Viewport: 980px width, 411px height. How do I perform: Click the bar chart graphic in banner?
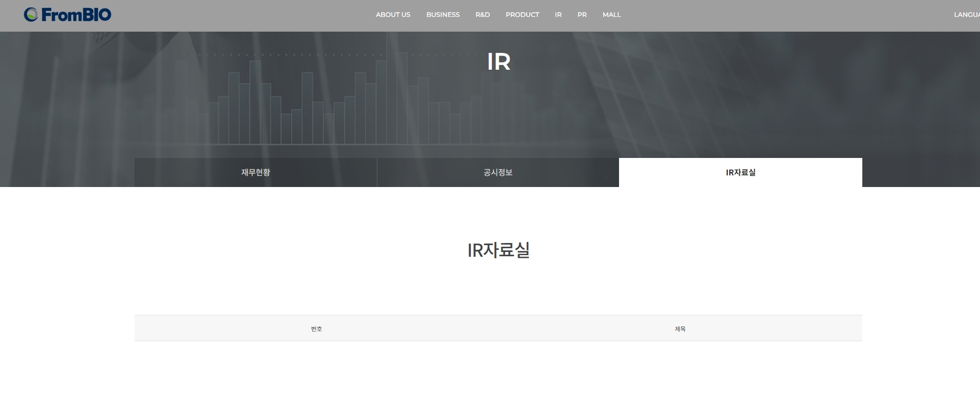click(x=317, y=106)
